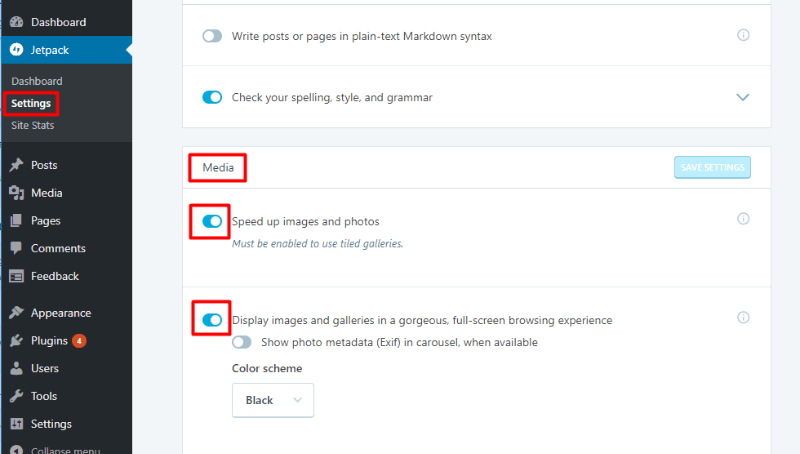This screenshot has width=800, height=454.
Task: Click the Tools wrench icon
Action: (16, 396)
